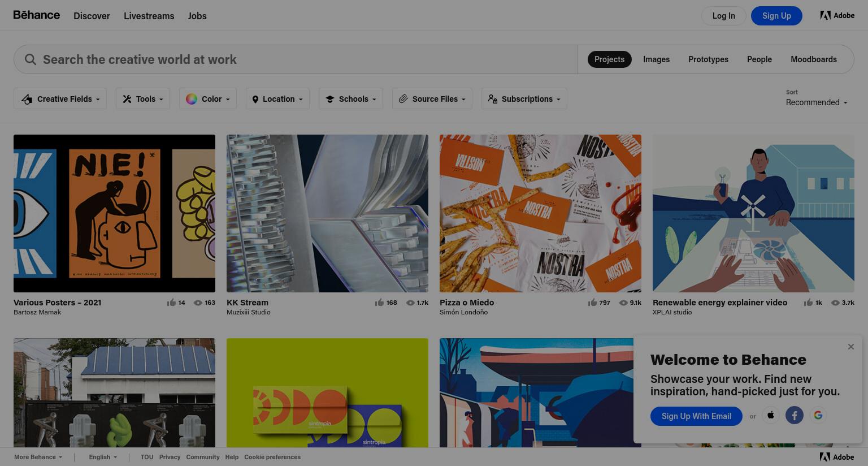868x466 pixels.
Task: Open author Muzixiii Studio profile
Action: tap(249, 312)
